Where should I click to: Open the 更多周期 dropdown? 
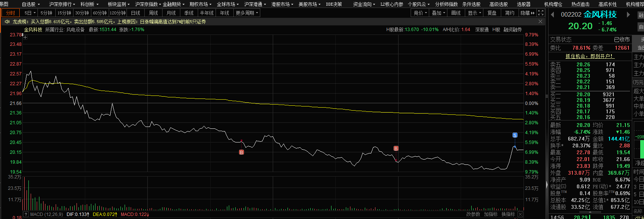(247, 13)
